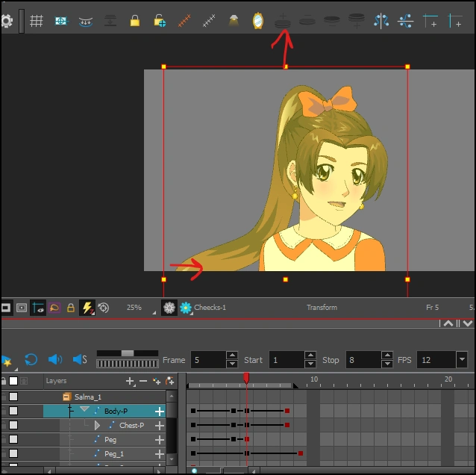Screen dimensions: 476x475
Task: Toggle the light table lamp icon
Action: (x=234, y=21)
